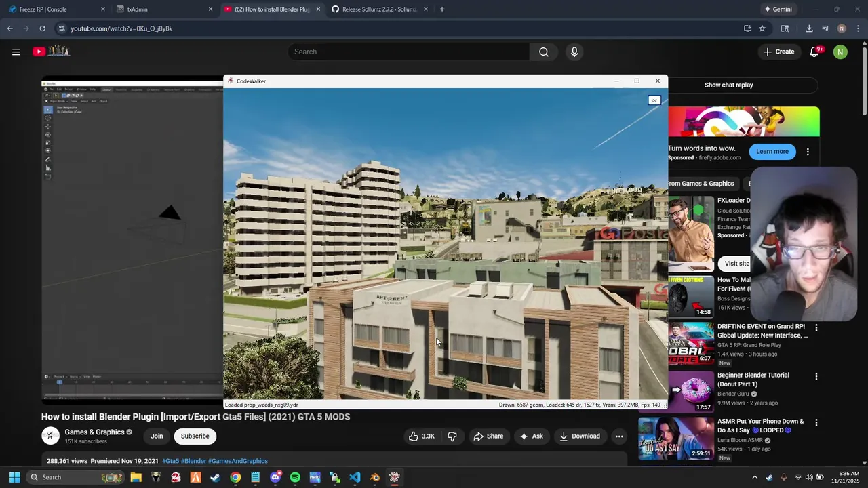Screen dimensions: 868x488
Task: Click the YouTube search magnifier button
Action: (x=544, y=52)
